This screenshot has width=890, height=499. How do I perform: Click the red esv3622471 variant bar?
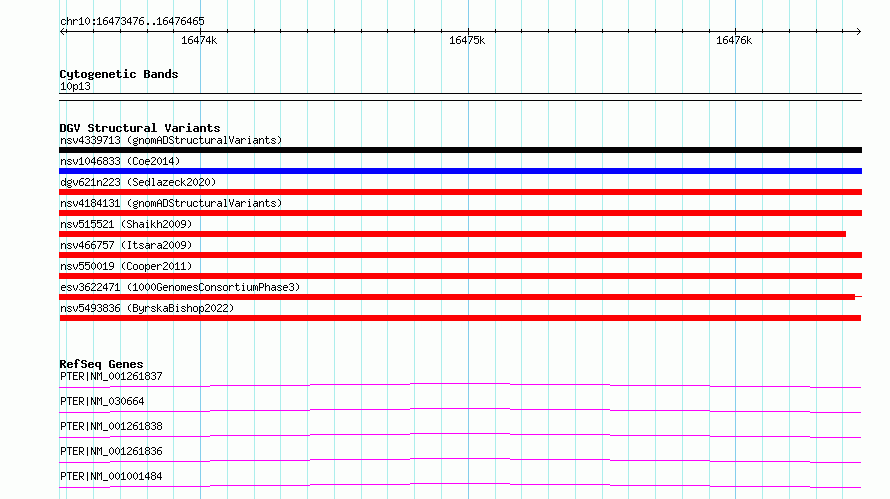[460, 297]
